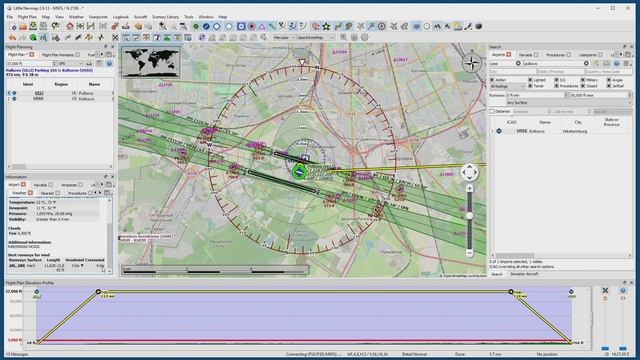
Task: Toggle the Lighted checkbox
Action: [x=530, y=80]
